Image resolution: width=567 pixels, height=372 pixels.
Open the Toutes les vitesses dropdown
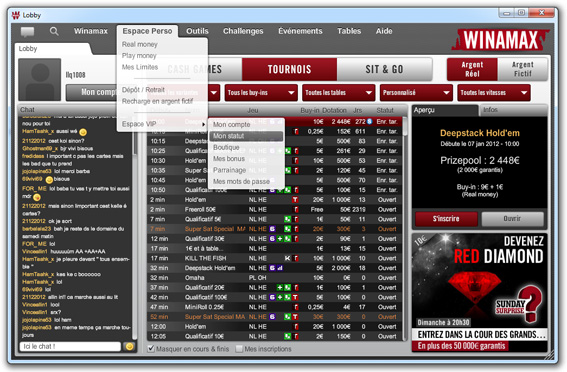(x=494, y=93)
